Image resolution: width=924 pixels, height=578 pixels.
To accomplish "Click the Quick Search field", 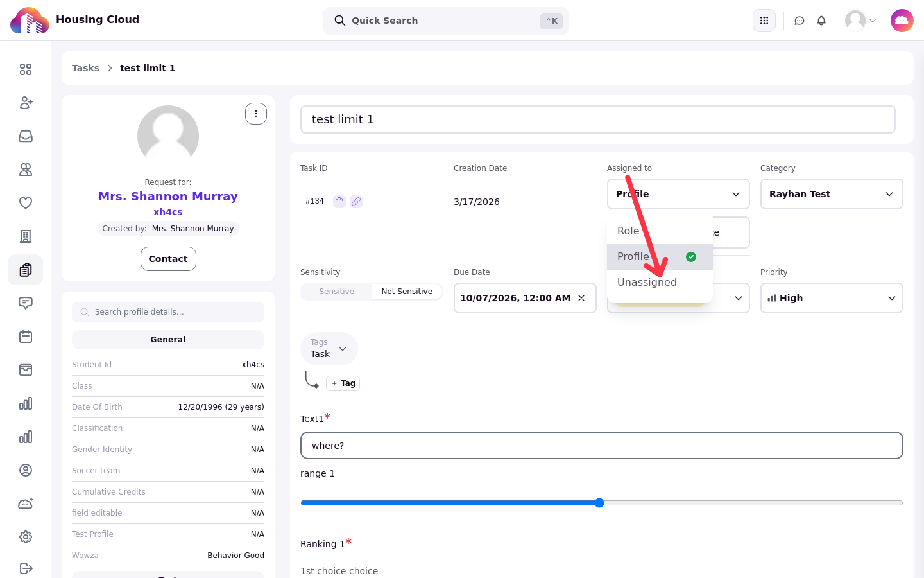I will pyautogui.click(x=446, y=21).
